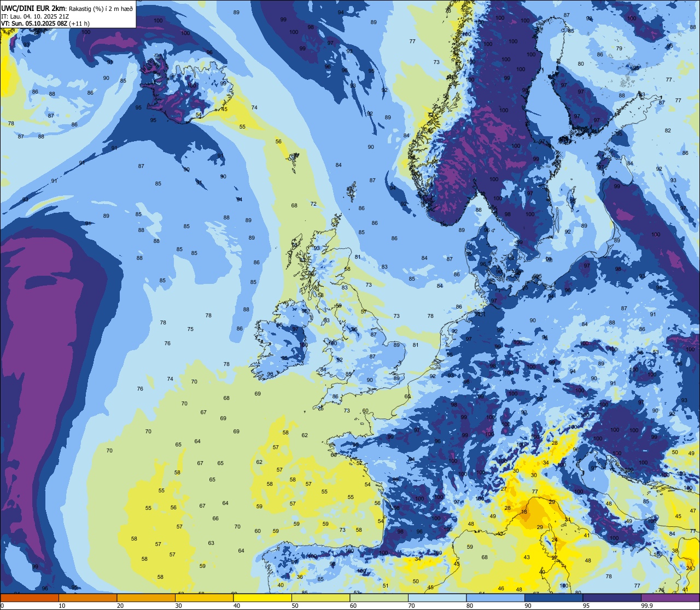The width and height of the screenshot is (700, 610).
Task: Click the 90–95 dark blue legend swatch
Action: point(553,597)
